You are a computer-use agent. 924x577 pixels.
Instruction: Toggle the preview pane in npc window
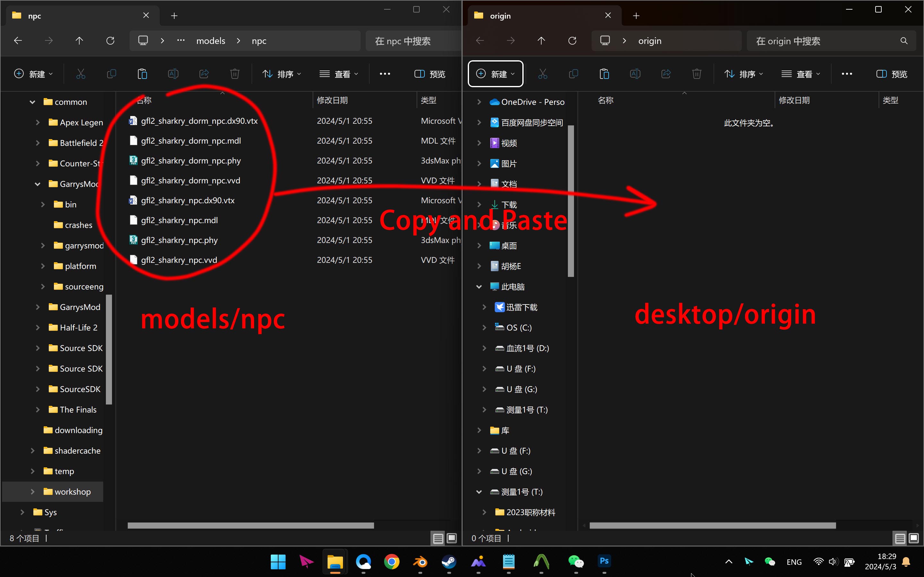(x=430, y=74)
